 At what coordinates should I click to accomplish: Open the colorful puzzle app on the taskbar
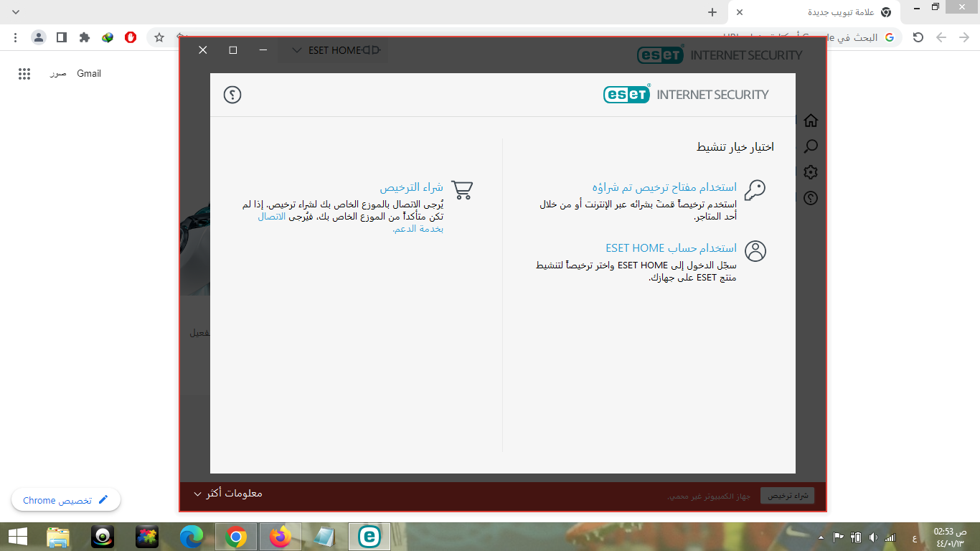pyautogui.click(x=147, y=537)
